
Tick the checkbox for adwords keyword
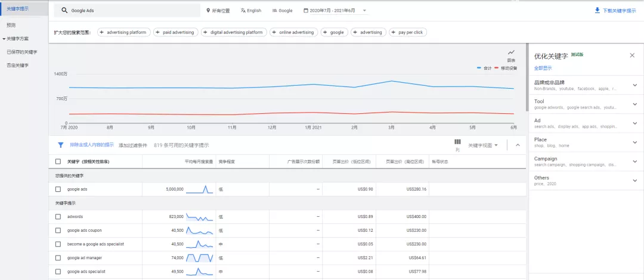(x=58, y=217)
